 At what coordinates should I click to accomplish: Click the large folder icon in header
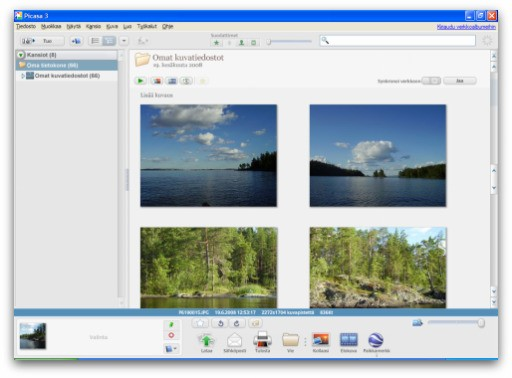pos(142,60)
